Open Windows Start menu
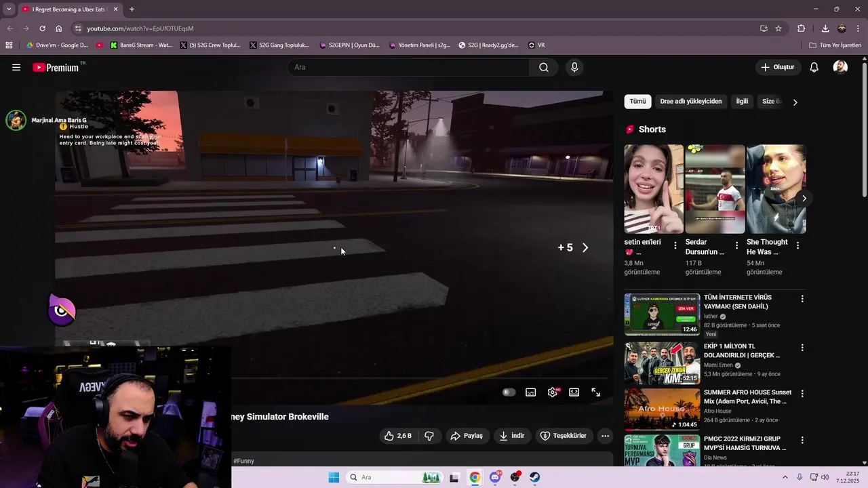 point(334,477)
